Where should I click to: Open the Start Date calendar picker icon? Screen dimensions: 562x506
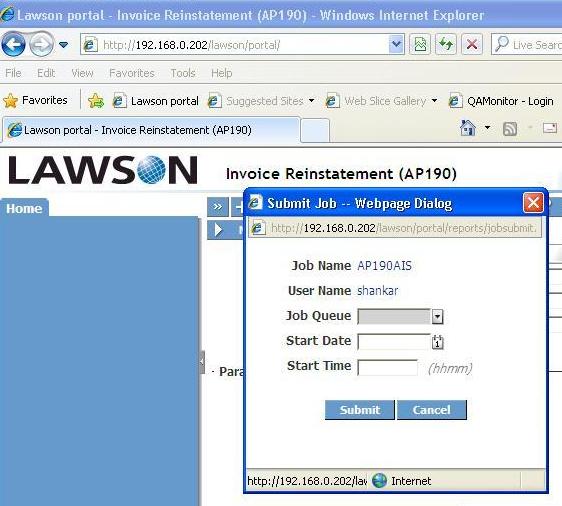437,342
